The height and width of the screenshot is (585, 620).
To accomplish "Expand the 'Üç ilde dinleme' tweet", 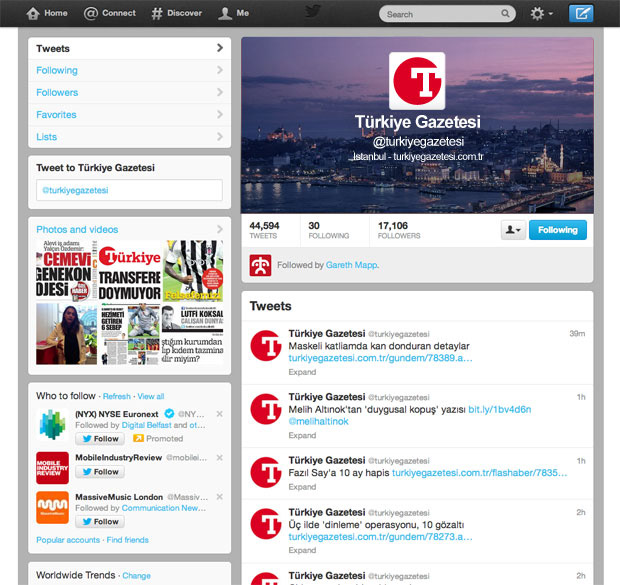I will pos(302,550).
